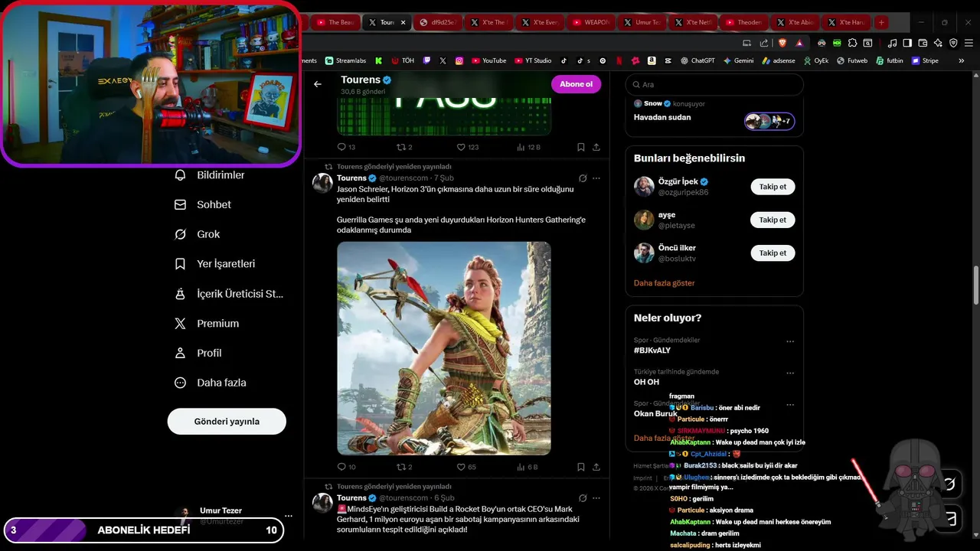This screenshot has width=980, height=551.
Task: Open the Stripe bookmark
Action: [x=924, y=60]
